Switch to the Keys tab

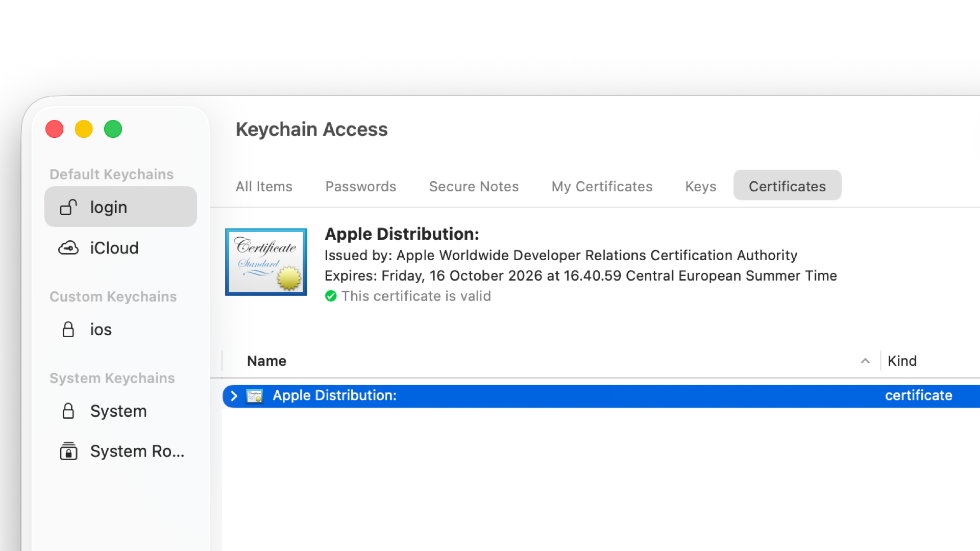pos(700,186)
